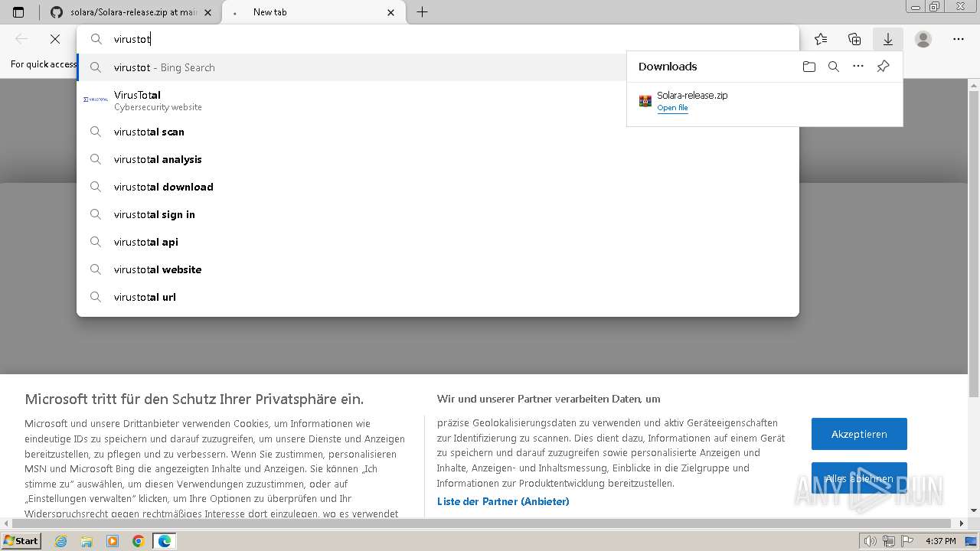Pin the Downloads panel
980x551 pixels.
(x=883, y=67)
